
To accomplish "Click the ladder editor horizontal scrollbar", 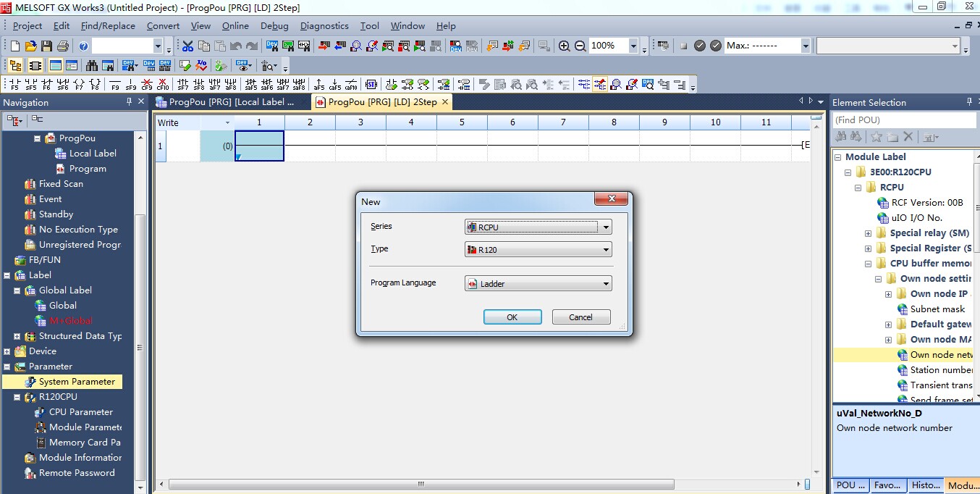I will (421, 484).
